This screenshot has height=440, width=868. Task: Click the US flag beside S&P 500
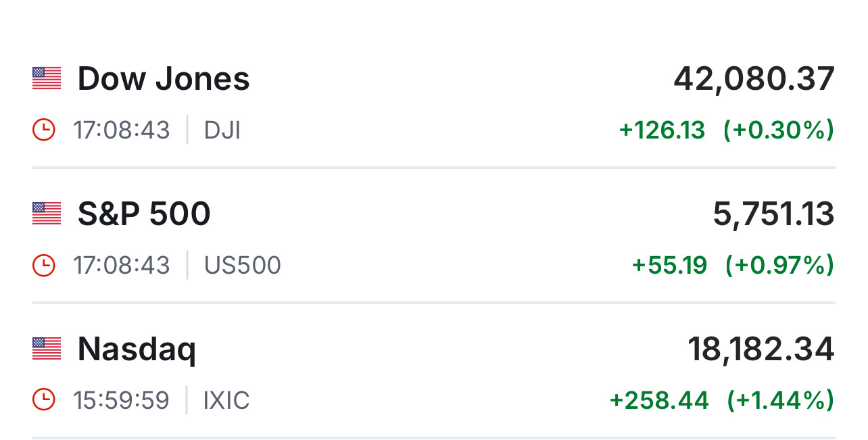point(47,214)
